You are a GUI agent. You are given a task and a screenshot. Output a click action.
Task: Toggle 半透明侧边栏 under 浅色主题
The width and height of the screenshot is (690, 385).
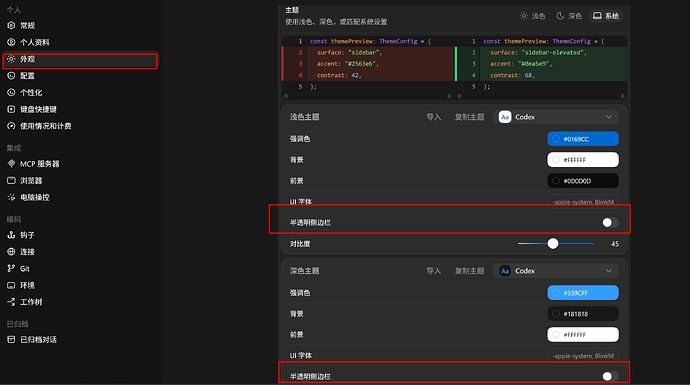[x=609, y=223]
